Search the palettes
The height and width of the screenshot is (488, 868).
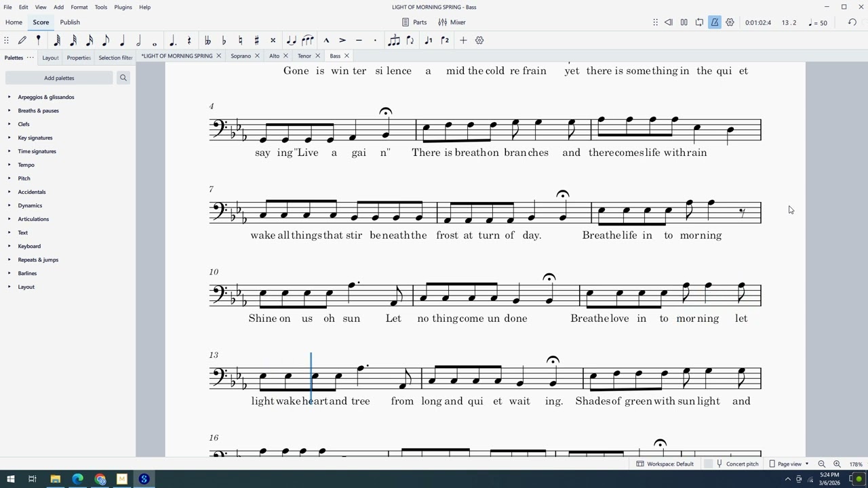123,78
